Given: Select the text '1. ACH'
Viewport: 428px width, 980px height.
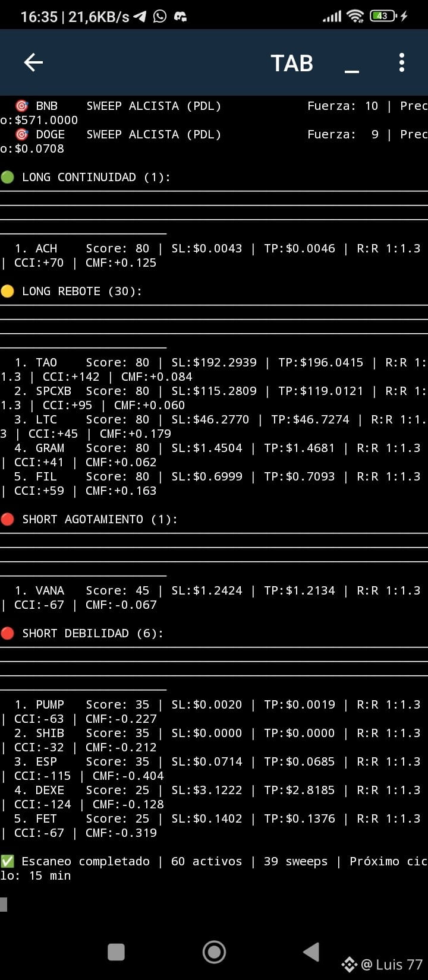Looking at the screenshot, I should [x=36, y=248].
